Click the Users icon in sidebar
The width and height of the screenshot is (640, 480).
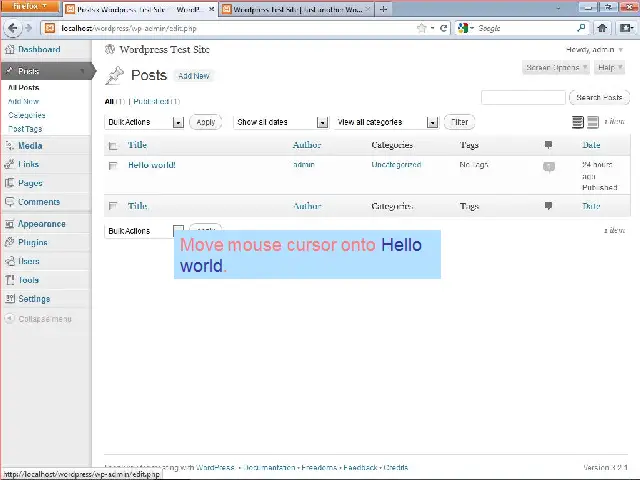coord(9,261)
